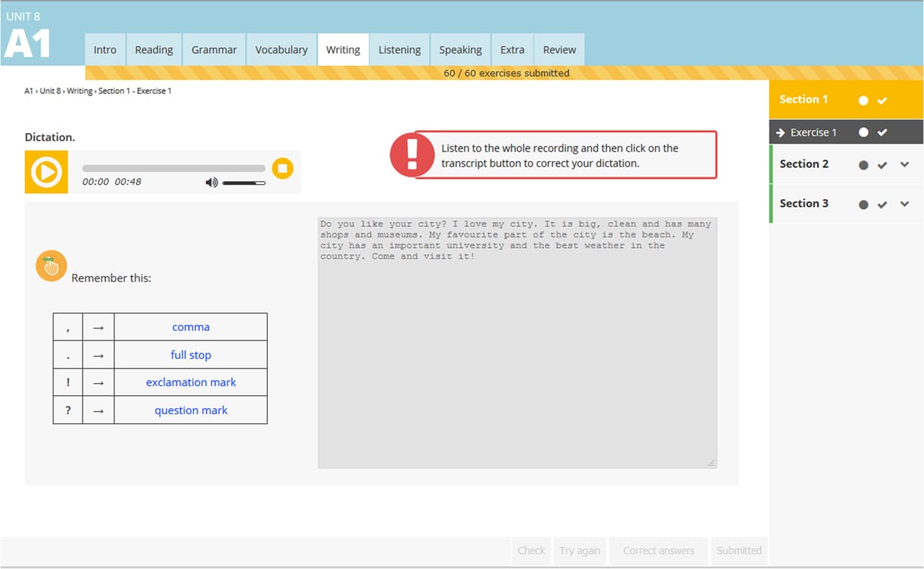Click the Dictation. heading
The width and height of the screenshot is (924, 569).
50,137
